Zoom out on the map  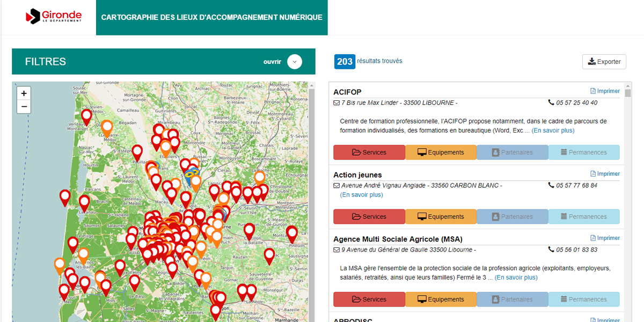click(24, 107)
